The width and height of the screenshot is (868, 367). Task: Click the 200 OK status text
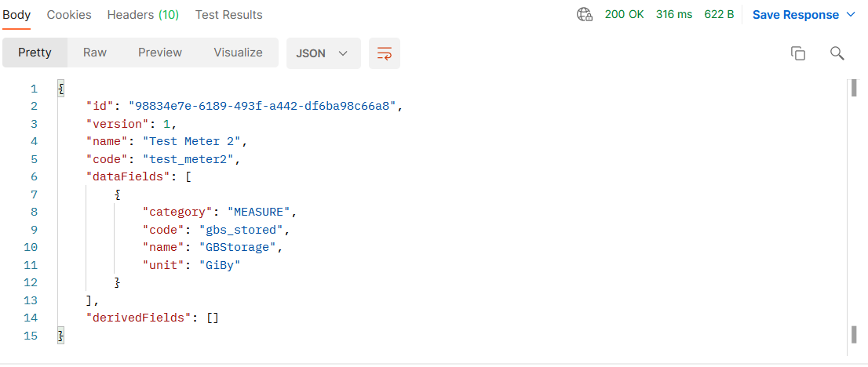click(624, 15)
